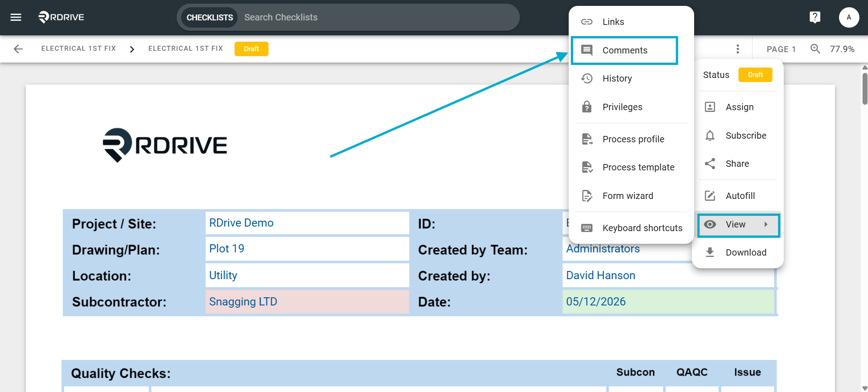This screenshot has height=392, width=868.
Task: Click the scrollbar up arrow
Action: [865, 68]
